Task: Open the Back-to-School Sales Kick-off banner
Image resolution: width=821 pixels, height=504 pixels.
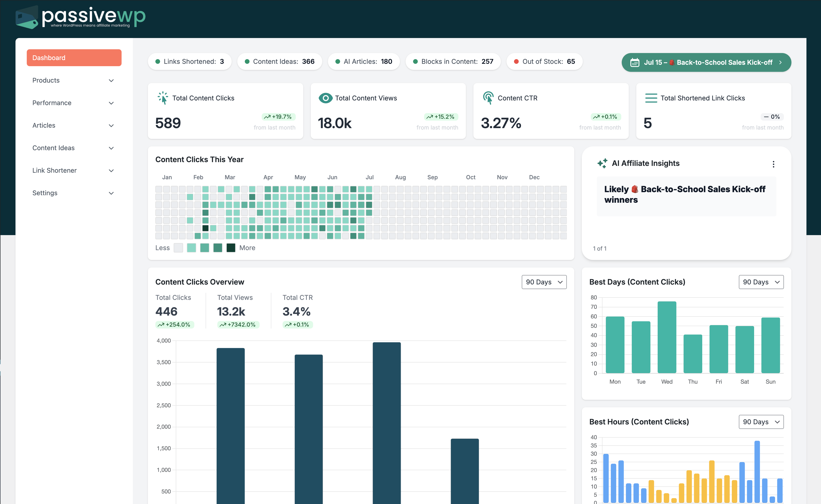Action: point(706,62)
